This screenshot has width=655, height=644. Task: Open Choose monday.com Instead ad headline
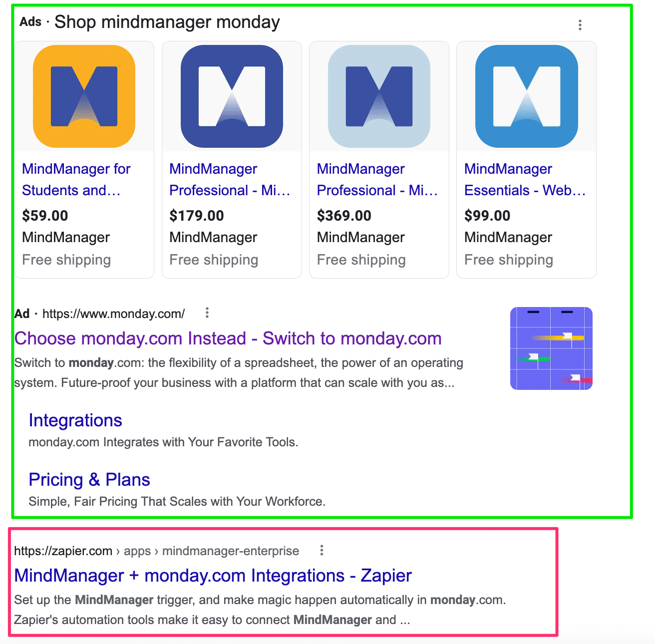[228, 338]
